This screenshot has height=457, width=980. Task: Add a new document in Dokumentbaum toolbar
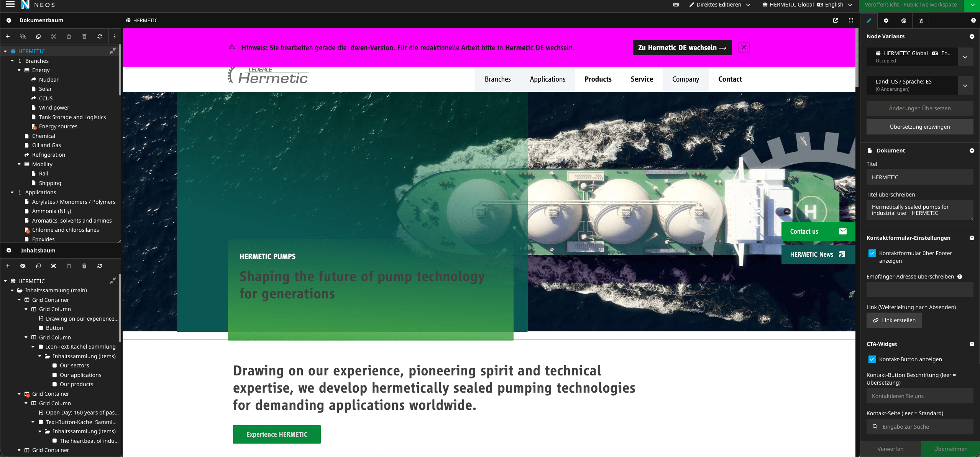8,36
